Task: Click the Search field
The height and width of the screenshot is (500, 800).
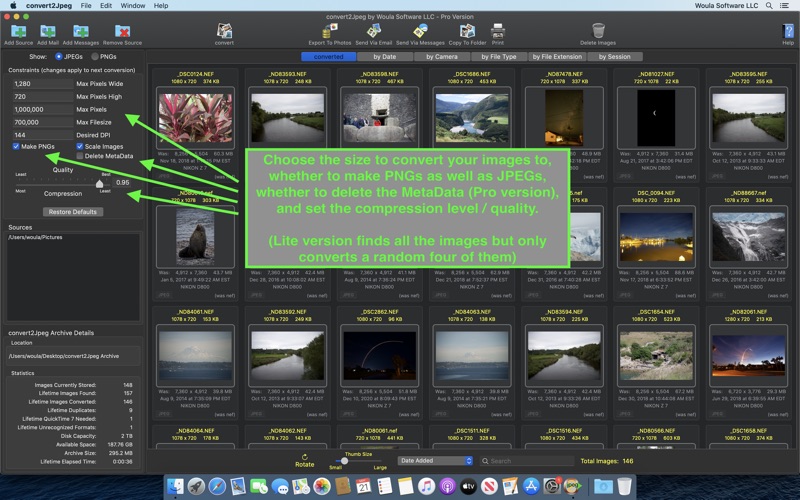Action: tap(527, 461)
